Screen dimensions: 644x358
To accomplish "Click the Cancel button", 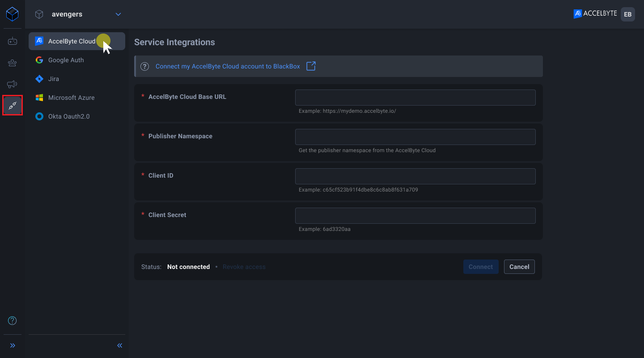I will 519,267.
